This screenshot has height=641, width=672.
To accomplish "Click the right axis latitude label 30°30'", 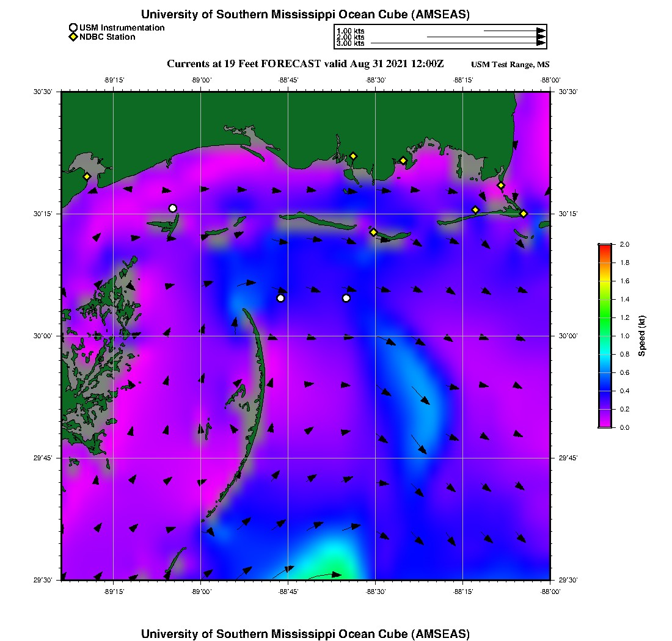I will tap(568, 92).
